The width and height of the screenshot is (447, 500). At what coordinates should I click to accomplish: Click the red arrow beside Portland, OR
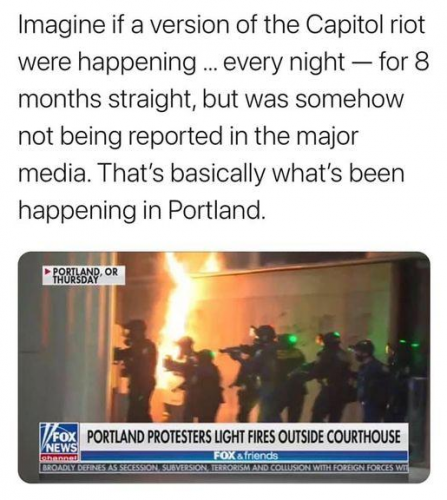point(48,271)
